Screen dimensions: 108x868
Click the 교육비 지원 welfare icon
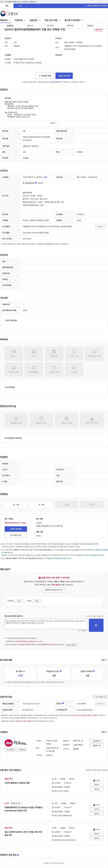[x=74, y=354]
